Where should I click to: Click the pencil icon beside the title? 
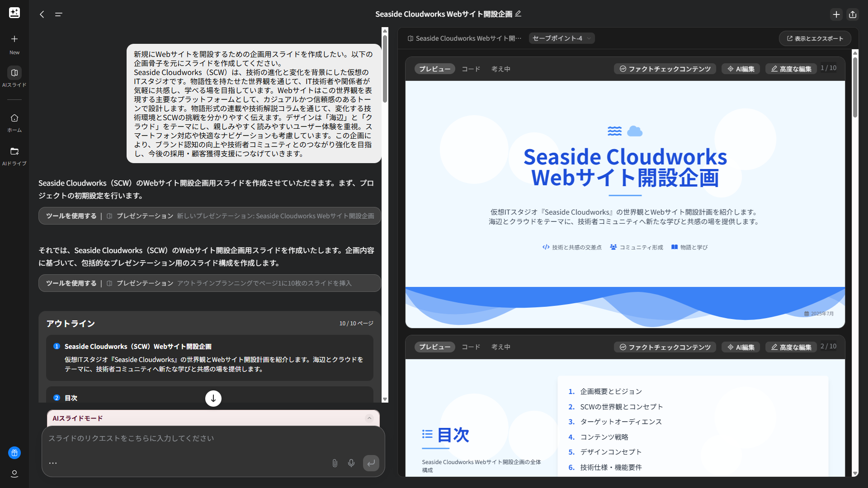519,14
